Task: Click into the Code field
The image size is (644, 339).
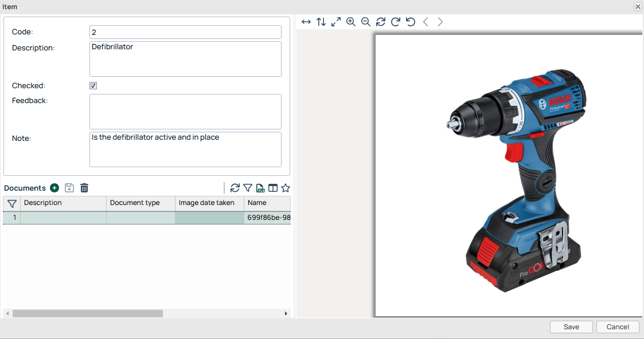Action: (185, 32)
